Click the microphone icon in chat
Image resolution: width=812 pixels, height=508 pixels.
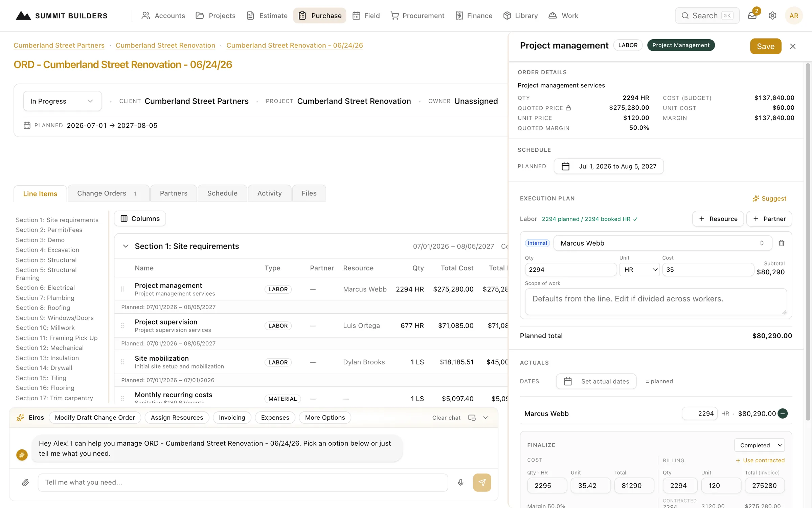pyautogui.click(x=460, y=482)
